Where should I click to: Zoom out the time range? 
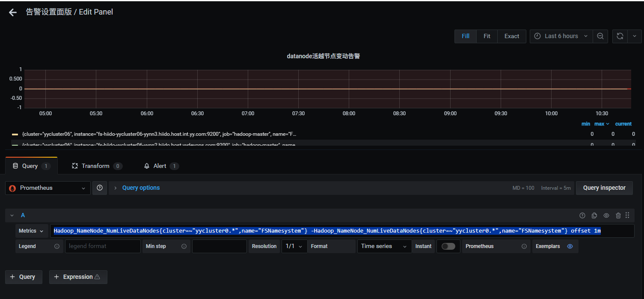coord(600,36)
